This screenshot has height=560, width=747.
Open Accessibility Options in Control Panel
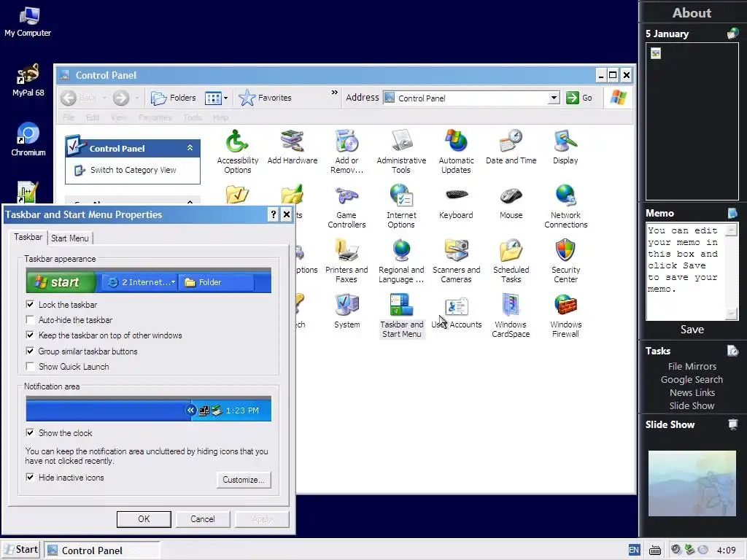click(237, 152)
